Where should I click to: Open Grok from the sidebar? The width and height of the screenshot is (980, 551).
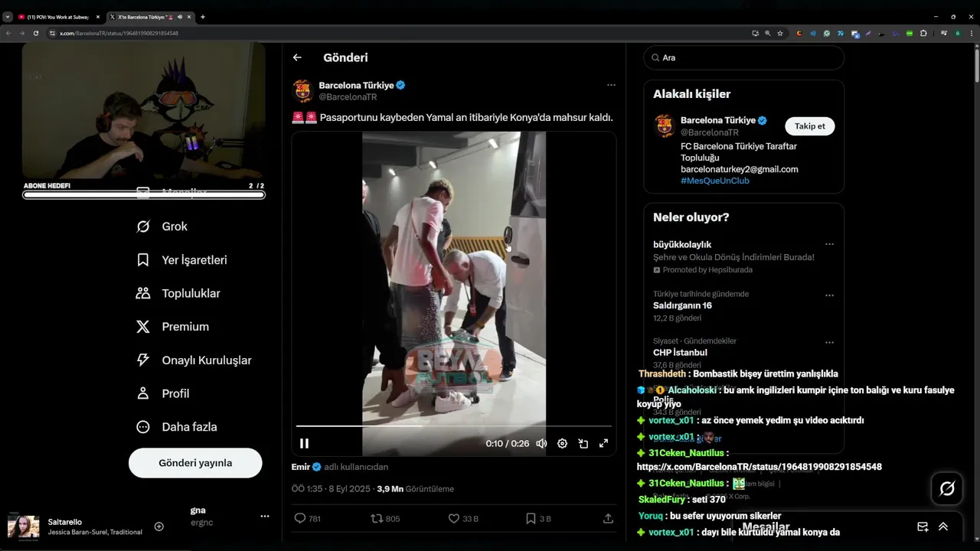coord(162,227)
